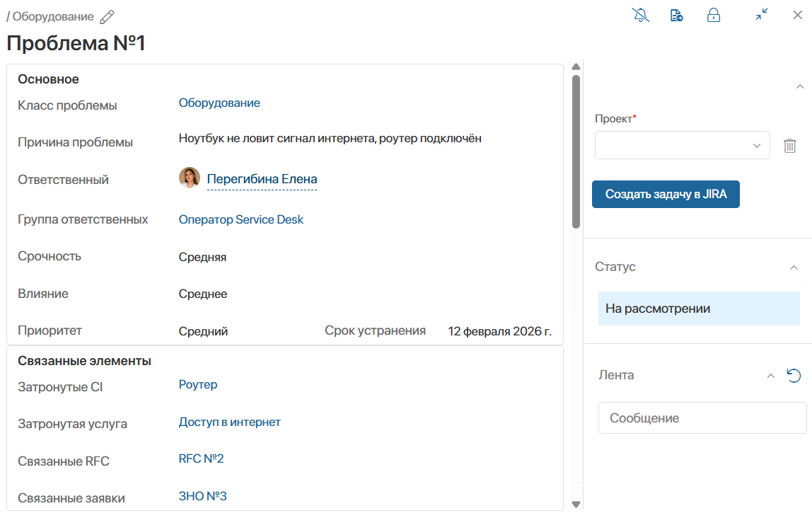Open Перегибина Елена user profile link
The width and height of the screenshot is (812, 518).
click(x=262, y=179)
